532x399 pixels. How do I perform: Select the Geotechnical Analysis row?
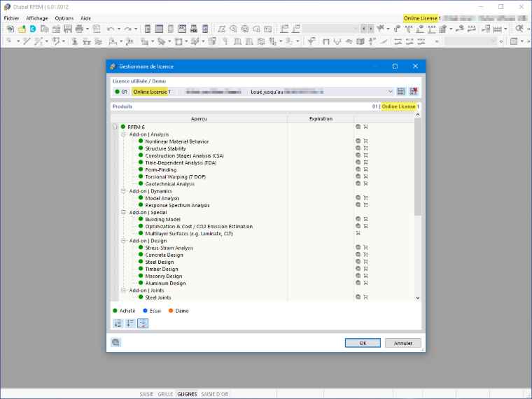262,184
